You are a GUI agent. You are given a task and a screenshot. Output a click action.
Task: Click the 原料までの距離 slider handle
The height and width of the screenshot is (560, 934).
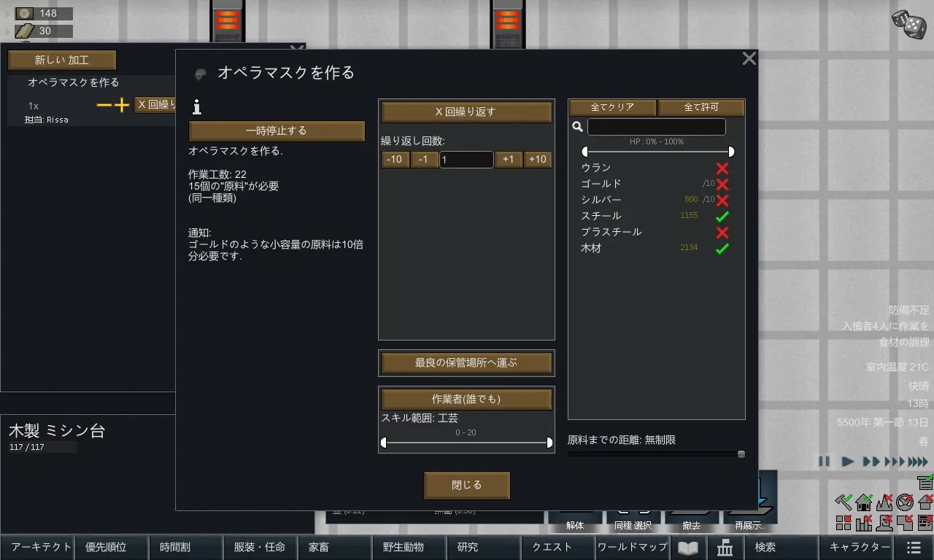coord(741,454)
